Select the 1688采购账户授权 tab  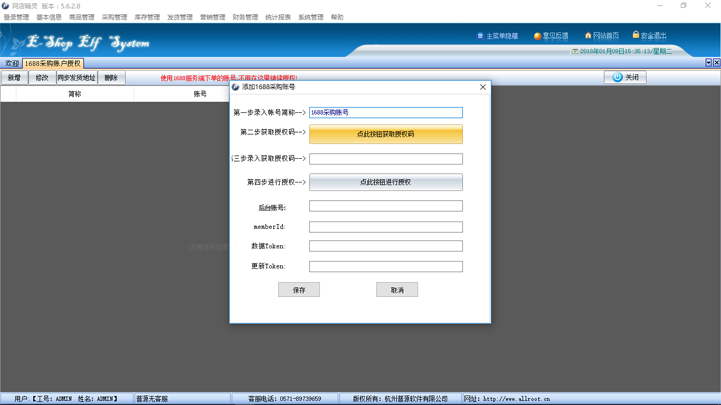point(53,63)
